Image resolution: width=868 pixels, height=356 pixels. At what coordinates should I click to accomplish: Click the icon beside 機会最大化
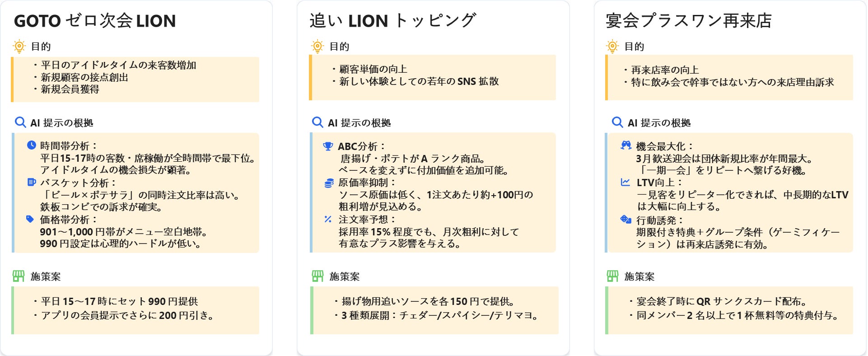pyautogui.click(x=626, y=145)
